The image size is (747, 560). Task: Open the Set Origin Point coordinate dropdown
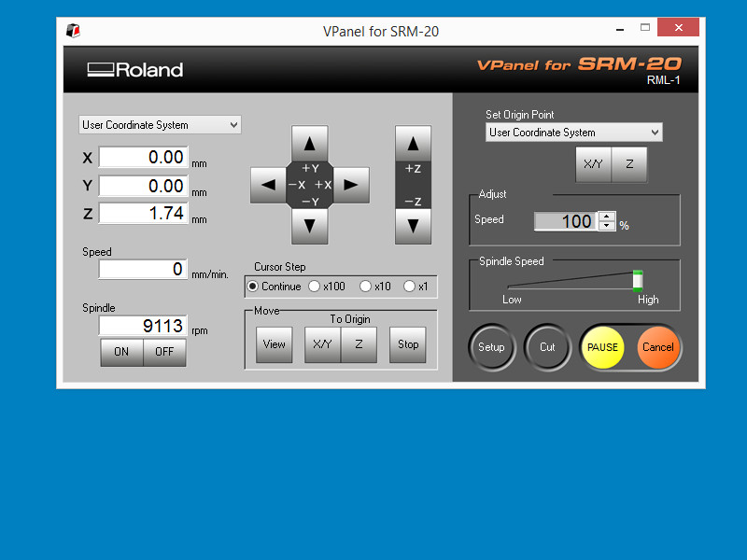(x=573, y=133)
